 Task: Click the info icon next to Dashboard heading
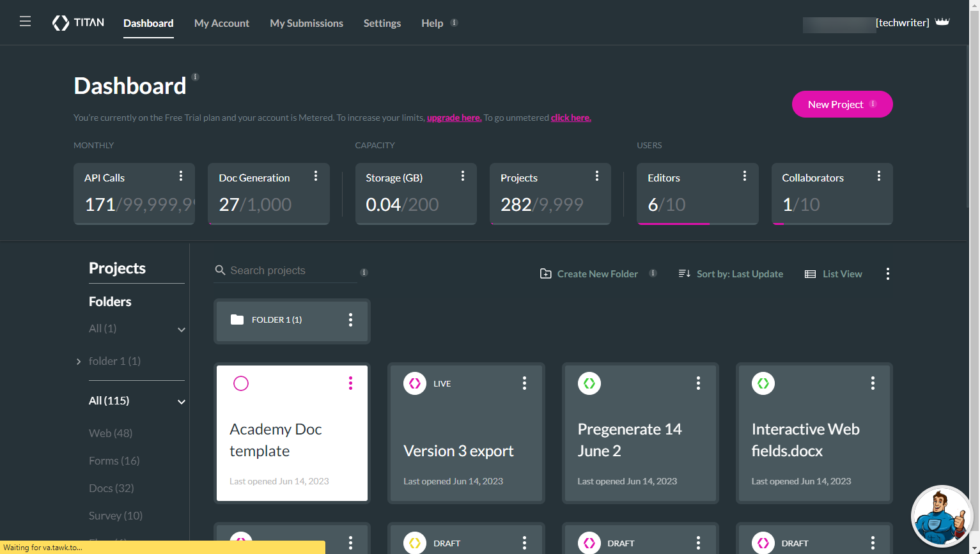coord(196,77)
